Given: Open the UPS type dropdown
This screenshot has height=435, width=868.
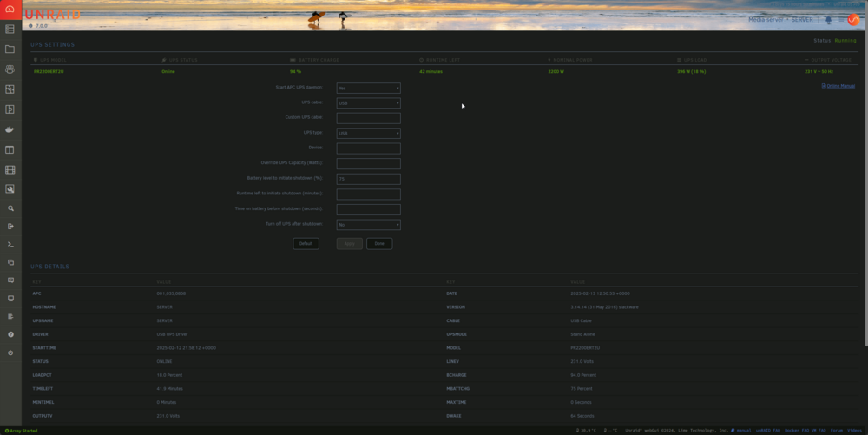Looking at the screenshot, I should 368,134.
